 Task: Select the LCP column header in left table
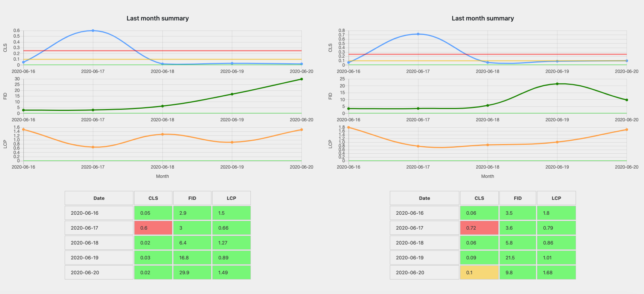(231, 198)
